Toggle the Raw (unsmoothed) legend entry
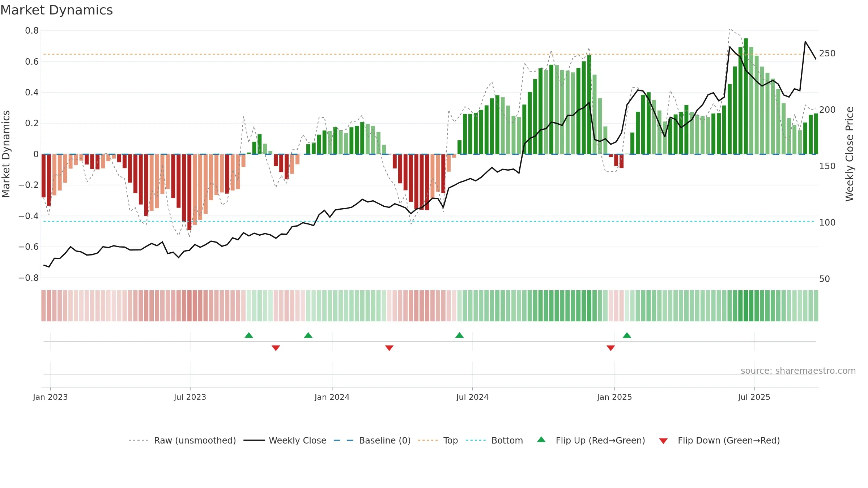 click(x=182, y=440)
